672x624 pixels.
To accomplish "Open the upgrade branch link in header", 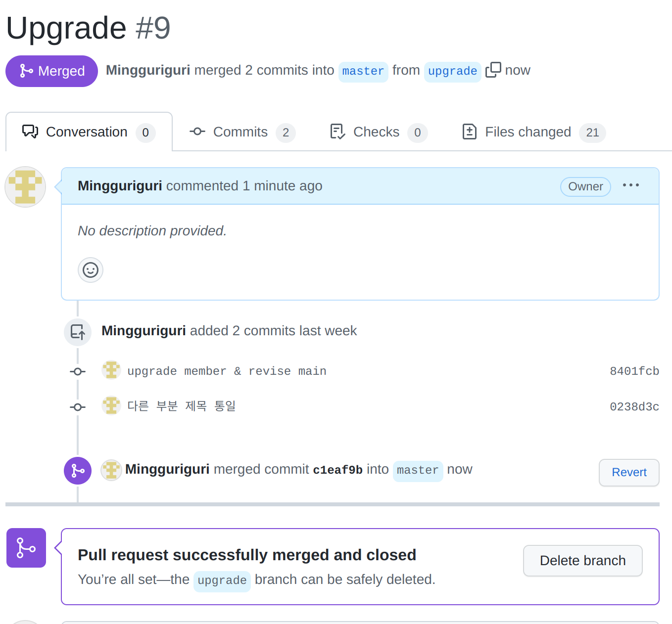I will (x=452, y=71).
